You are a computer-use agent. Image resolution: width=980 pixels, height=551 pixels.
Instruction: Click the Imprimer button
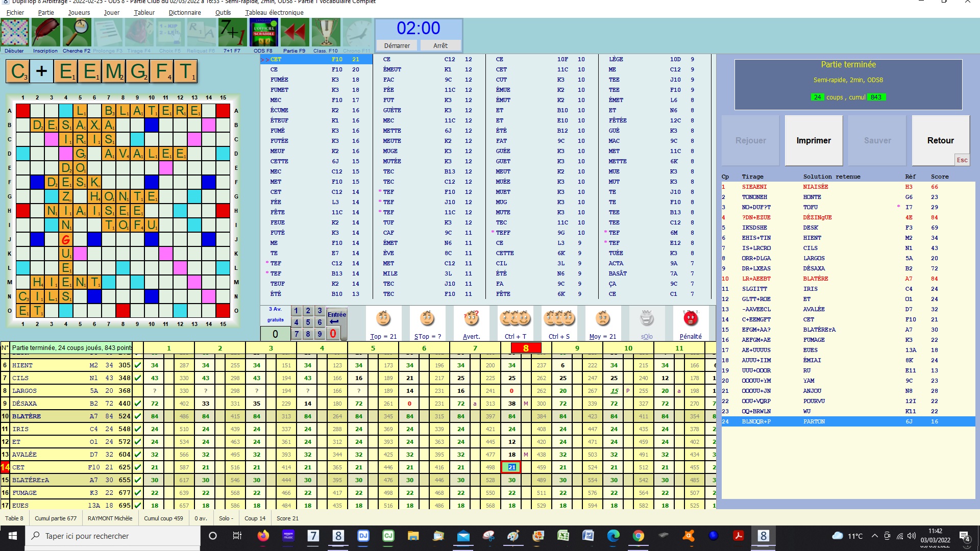point(814,140)
